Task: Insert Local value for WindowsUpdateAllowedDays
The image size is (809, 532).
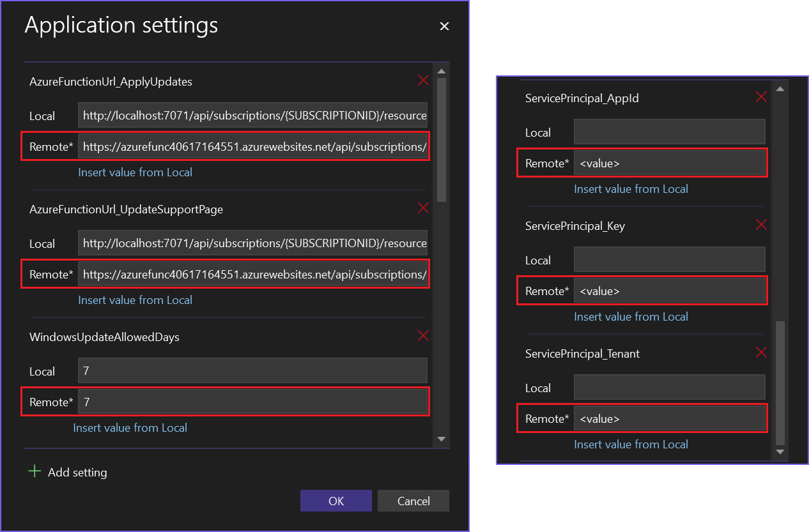Action: point(130,428)
